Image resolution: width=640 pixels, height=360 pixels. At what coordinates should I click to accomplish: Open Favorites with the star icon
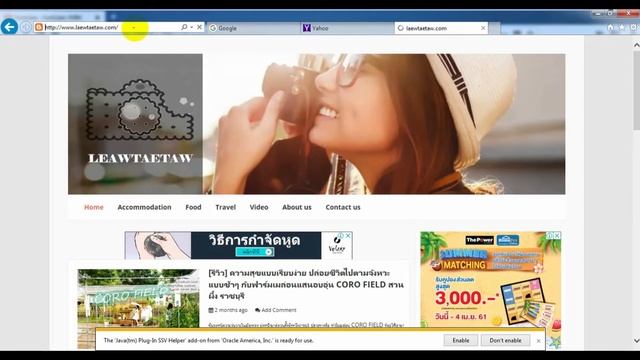click(622, 27)
